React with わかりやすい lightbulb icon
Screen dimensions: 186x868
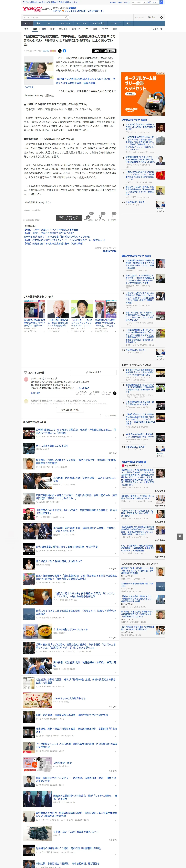pyautogui.click(x=100, y=217)
